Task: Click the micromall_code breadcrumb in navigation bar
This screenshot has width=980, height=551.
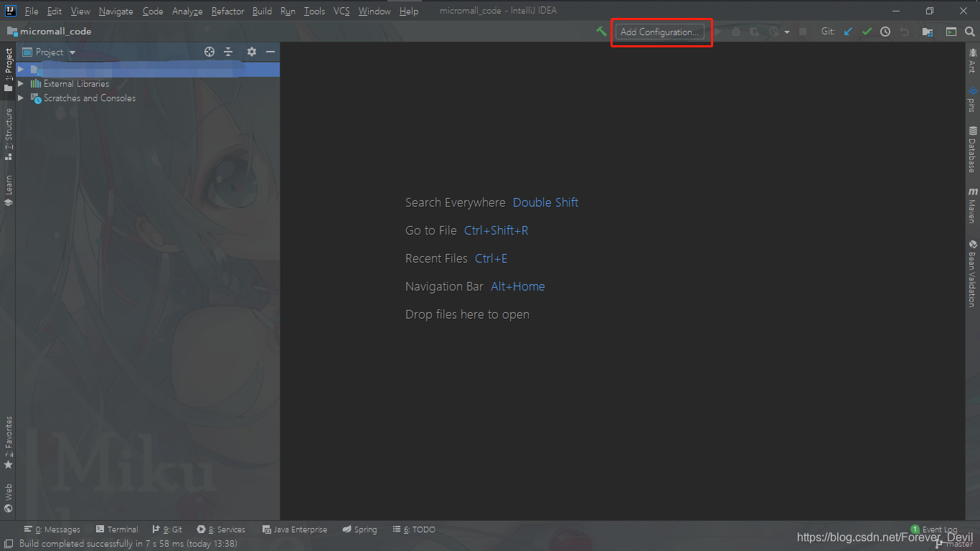Action: tap(50, 32)
